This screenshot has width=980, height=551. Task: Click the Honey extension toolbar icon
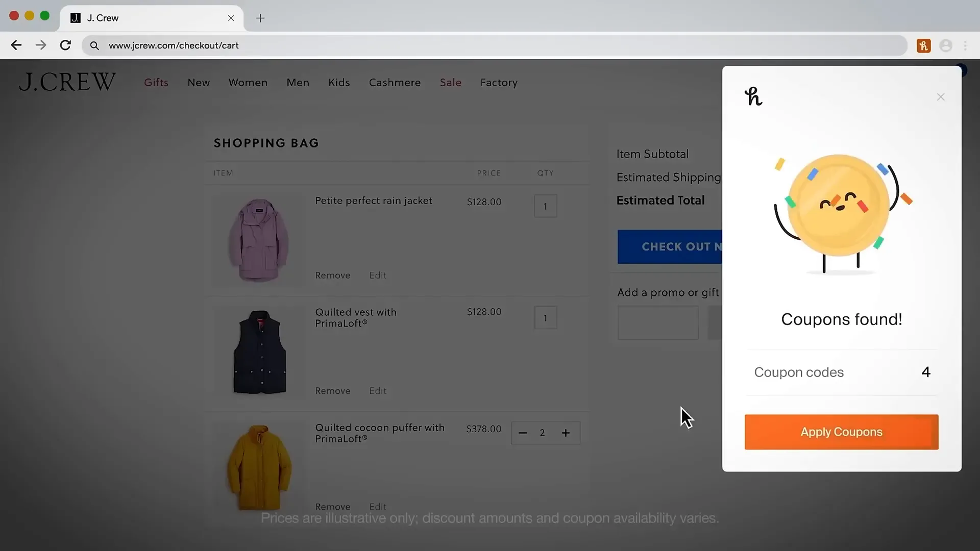[923, 45]
